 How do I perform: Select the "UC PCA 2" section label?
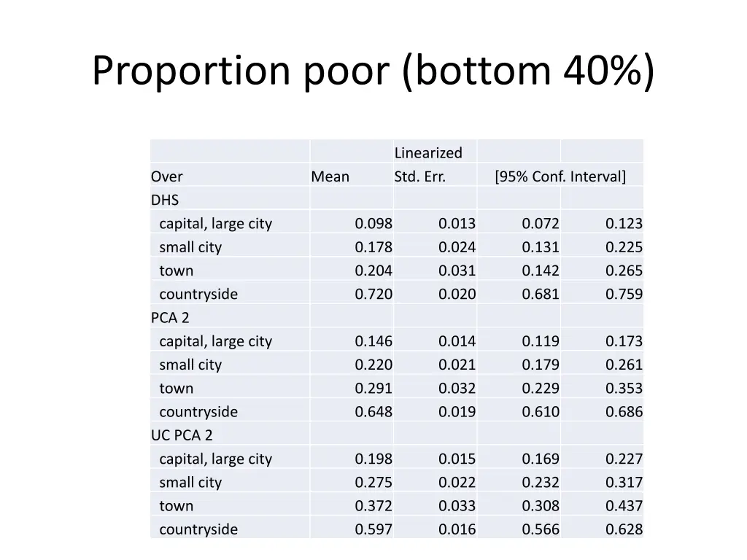tap(182, 435)
